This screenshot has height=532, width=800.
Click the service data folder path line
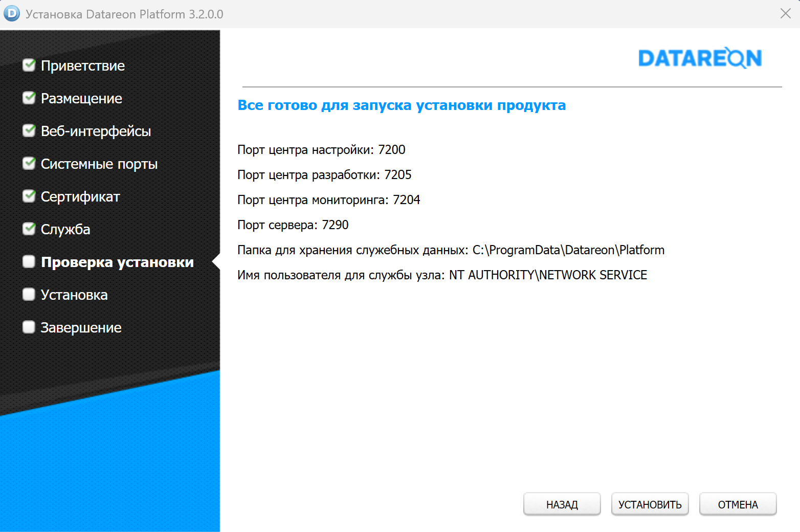(451, 250)
